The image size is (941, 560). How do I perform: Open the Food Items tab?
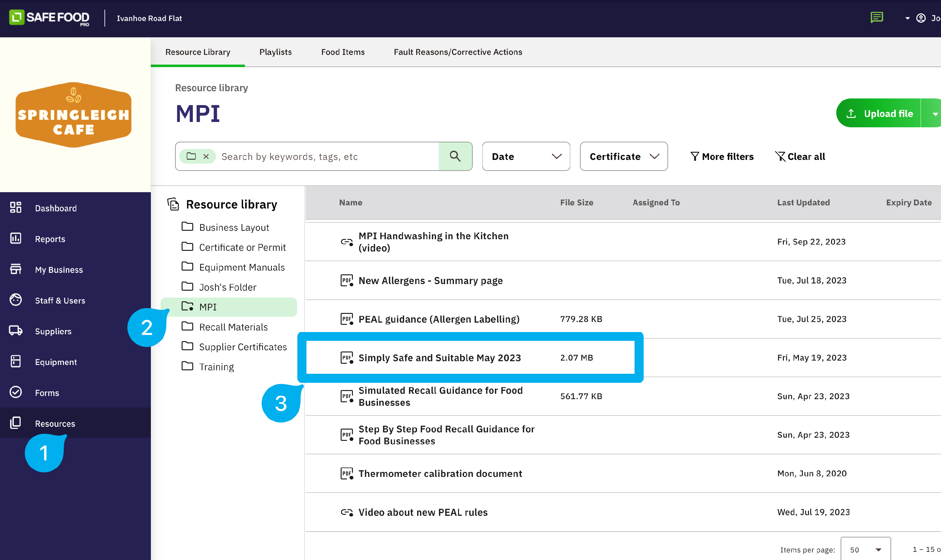[x=342, y=52]
